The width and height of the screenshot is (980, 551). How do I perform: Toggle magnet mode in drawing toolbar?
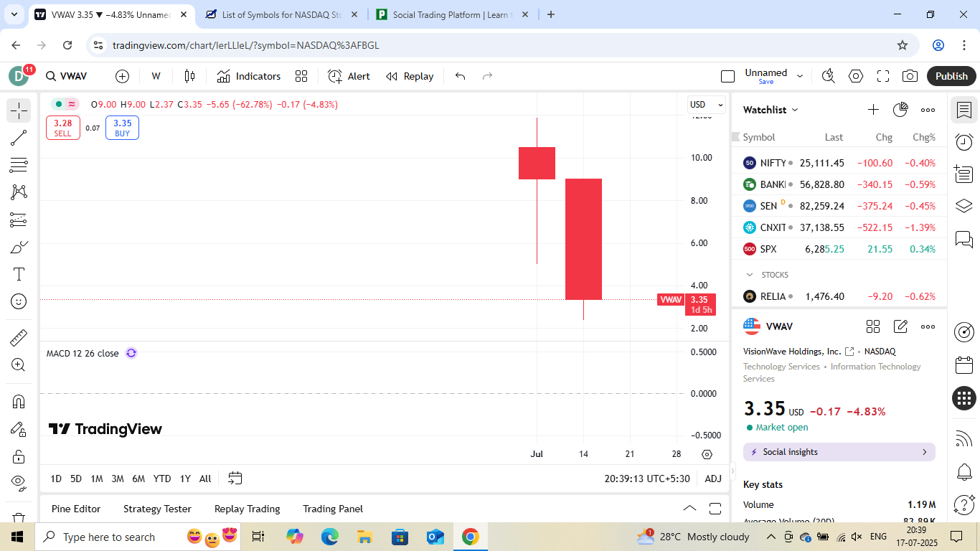pyautogui.click(x=19, y=402)
